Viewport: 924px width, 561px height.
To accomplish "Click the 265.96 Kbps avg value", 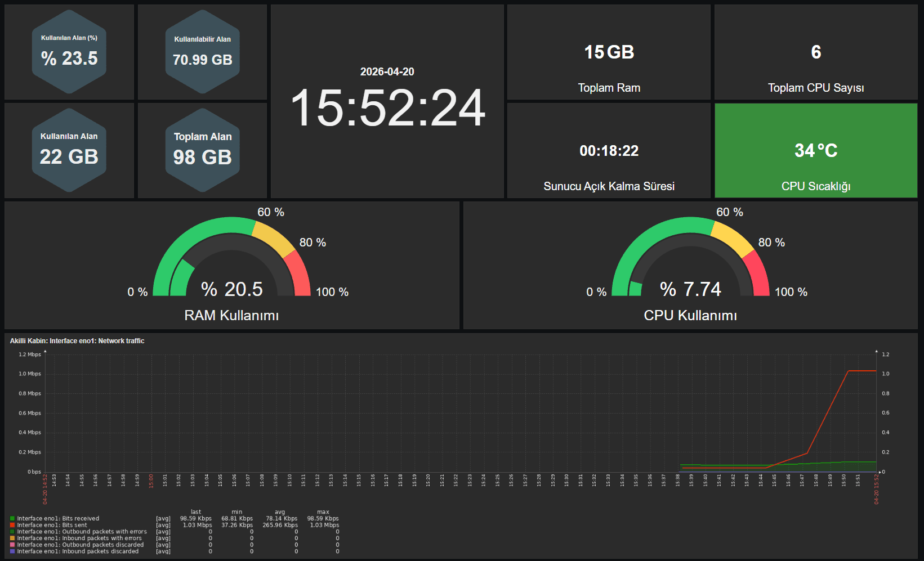I will pyautogui.click(x=280, y=525).
